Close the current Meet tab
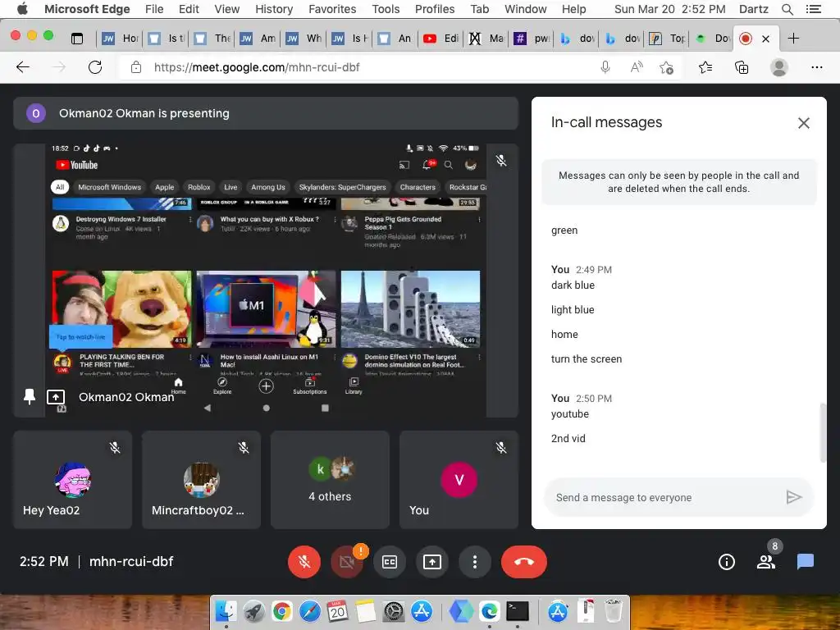 click(765, 39)
